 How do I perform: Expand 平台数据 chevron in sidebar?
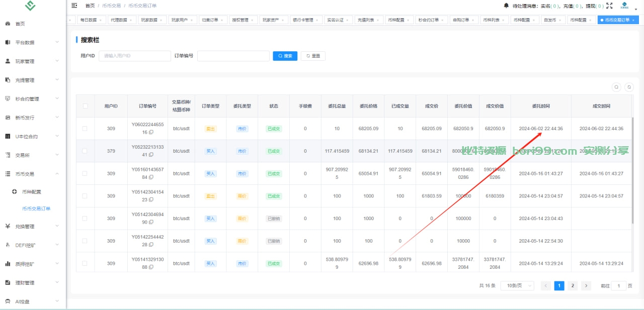[x=57, y=43]
